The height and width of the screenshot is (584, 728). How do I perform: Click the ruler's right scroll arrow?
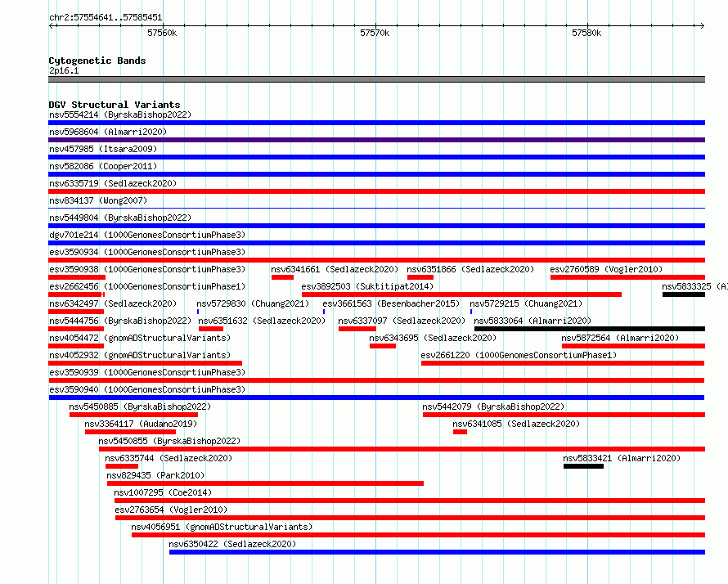(x=702, y=26)
